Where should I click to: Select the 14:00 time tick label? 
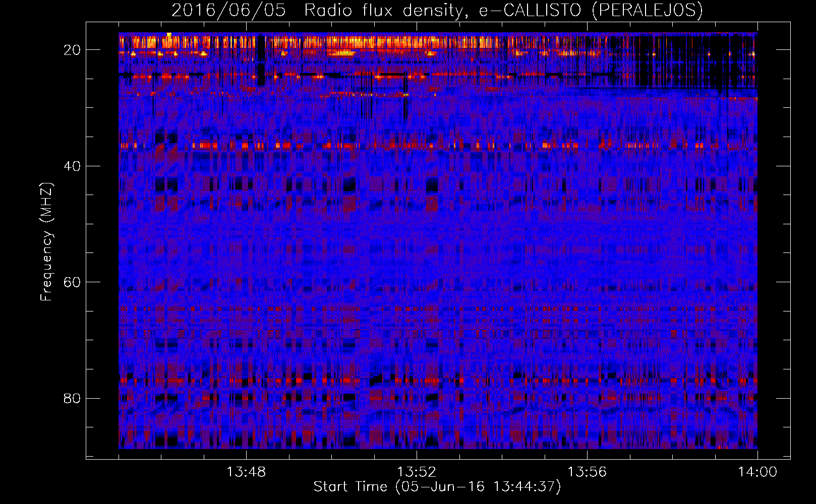[x=757, y=472]
